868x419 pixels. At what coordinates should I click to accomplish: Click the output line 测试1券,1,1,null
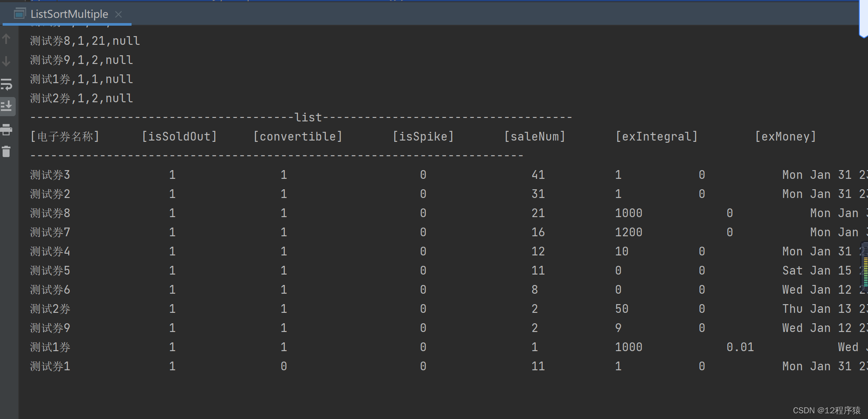coord(81,79)
